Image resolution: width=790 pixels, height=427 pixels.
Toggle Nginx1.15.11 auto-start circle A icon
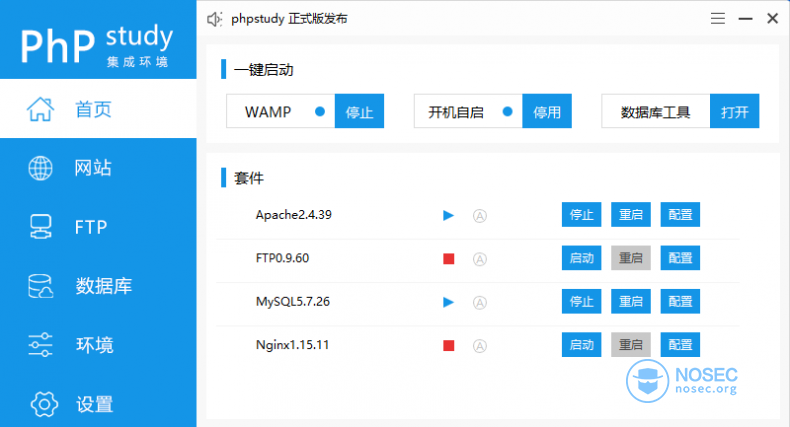[x=480, y=346]
